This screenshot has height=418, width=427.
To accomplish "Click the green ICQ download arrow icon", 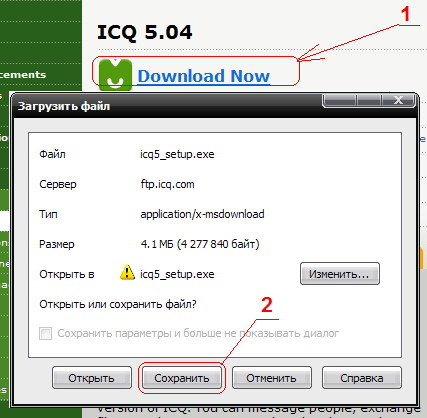I will 115,75.
